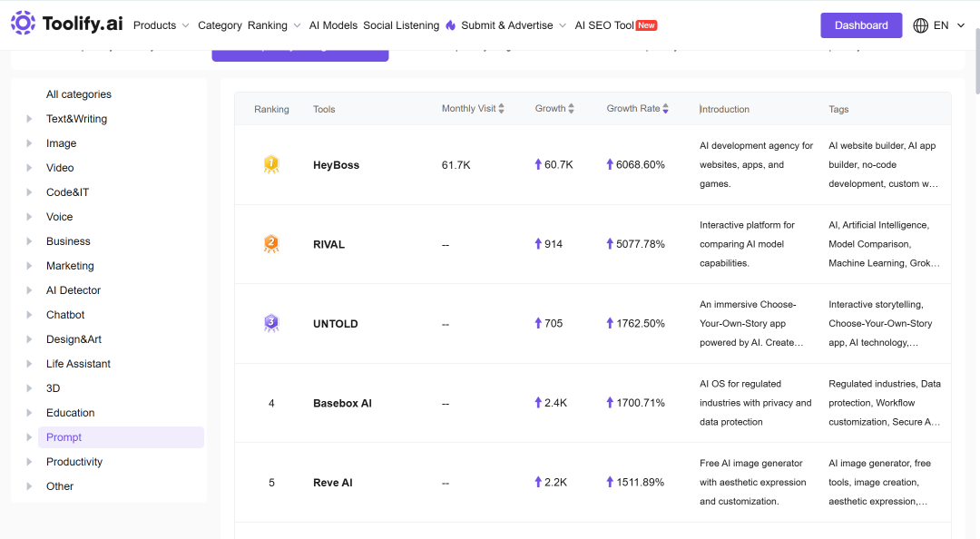Click Basebox AI growth value 2.4K
Image resolution: width=980 pixels, height=539 pixels.
tap(555, 403)
